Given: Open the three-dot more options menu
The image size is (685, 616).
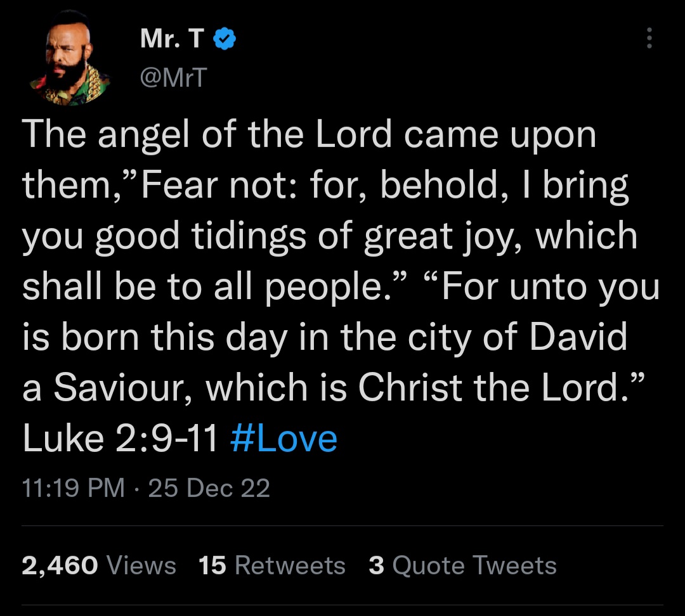Looking at the screenshot, I should tap(649, 38).
